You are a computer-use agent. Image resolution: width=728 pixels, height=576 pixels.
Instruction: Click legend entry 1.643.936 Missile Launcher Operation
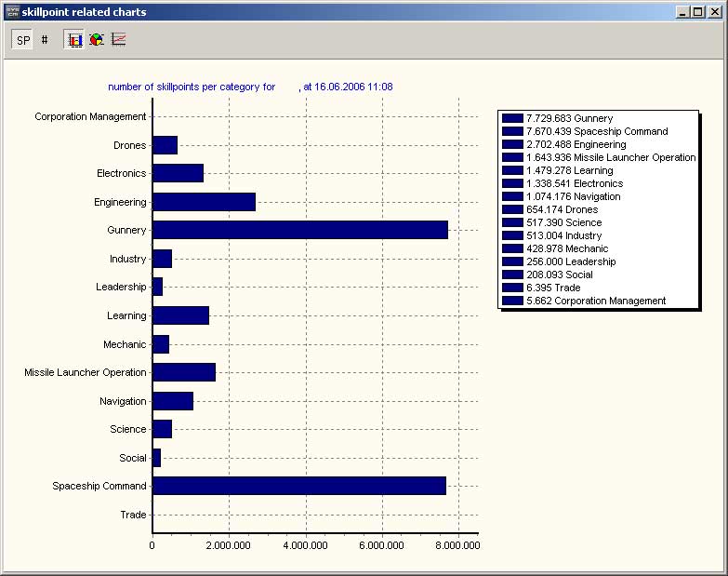611,157
